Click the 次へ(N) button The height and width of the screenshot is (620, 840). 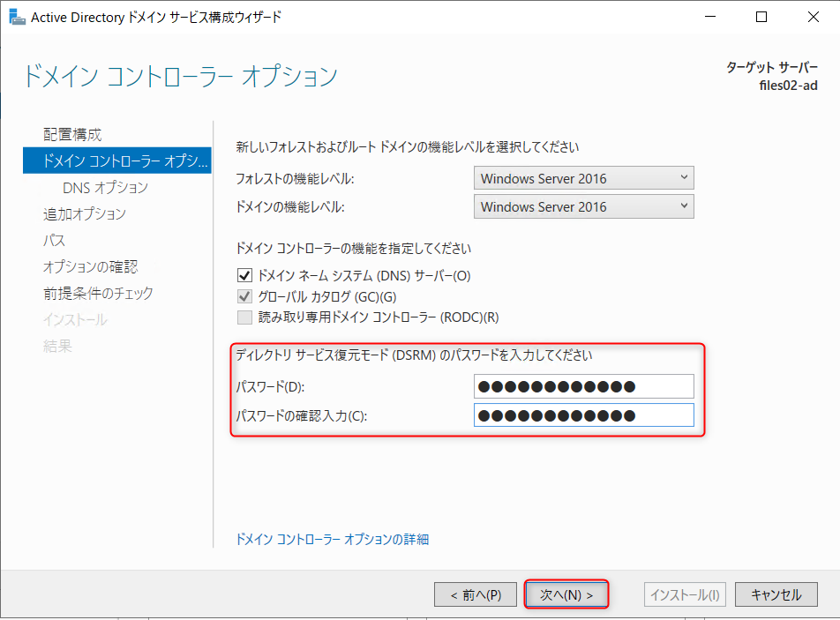(566, 594)
